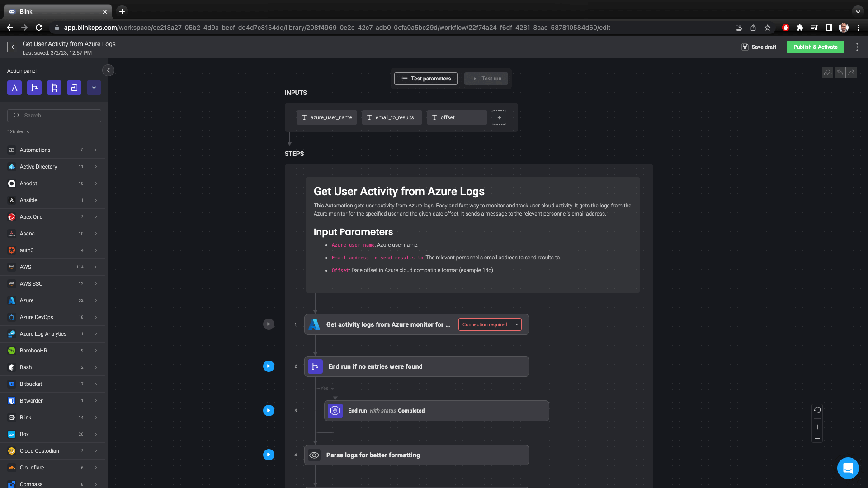This screenshot has height=488, width=868.
Task: Select the condition step icon in Action panel
Action: pos(34,88)
